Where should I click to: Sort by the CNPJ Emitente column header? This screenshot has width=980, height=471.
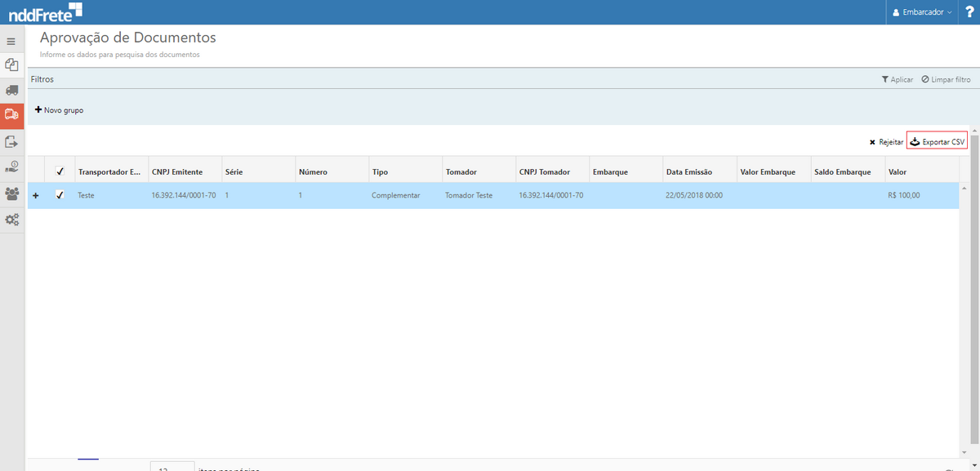coord(177,172)
